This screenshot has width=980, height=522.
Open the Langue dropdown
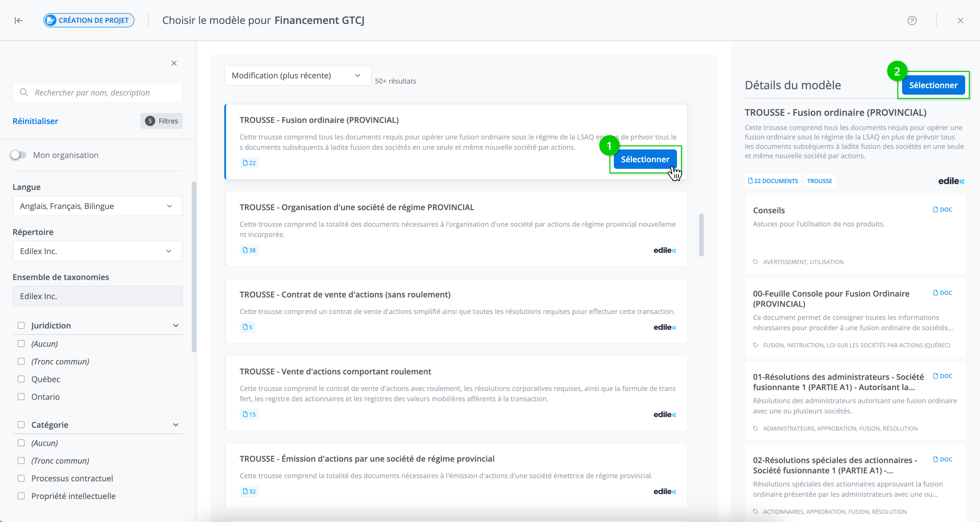97,206
